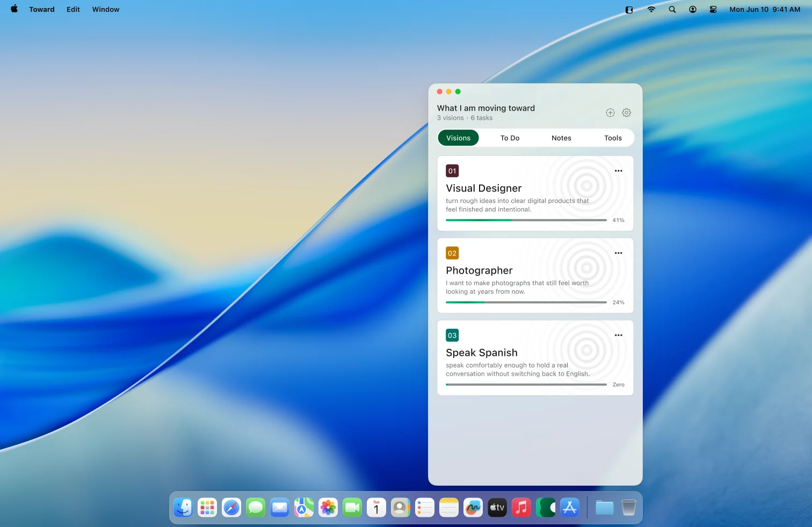
Task: Open the Photographer card's more options menu
Action: tap(619, 253)
